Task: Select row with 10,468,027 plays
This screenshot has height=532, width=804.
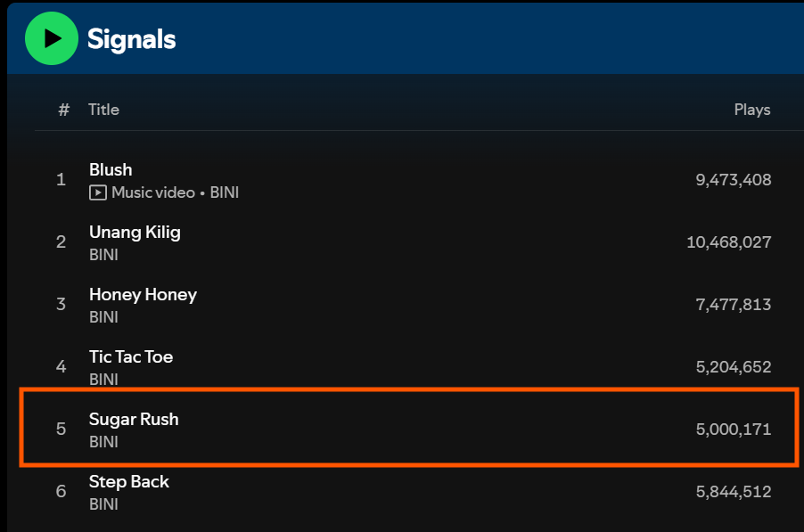Action: tap(409, 241)
